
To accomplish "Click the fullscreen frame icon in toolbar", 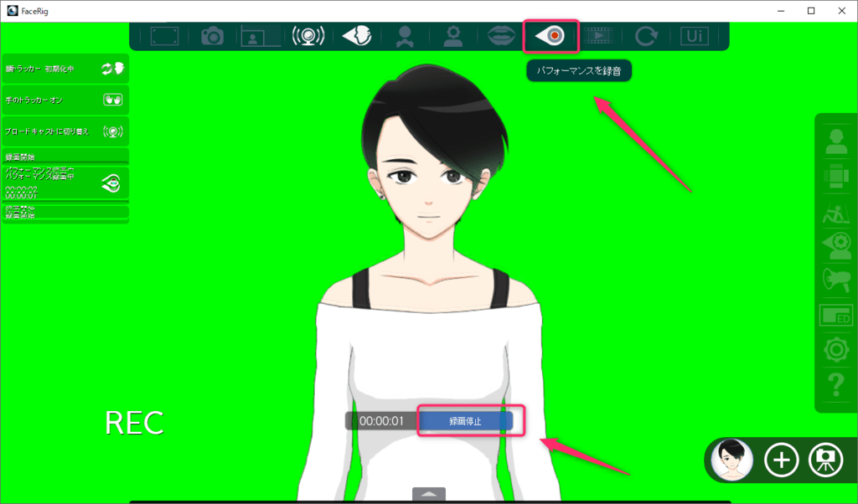I will pyautogui.click(x=164, y=36).
